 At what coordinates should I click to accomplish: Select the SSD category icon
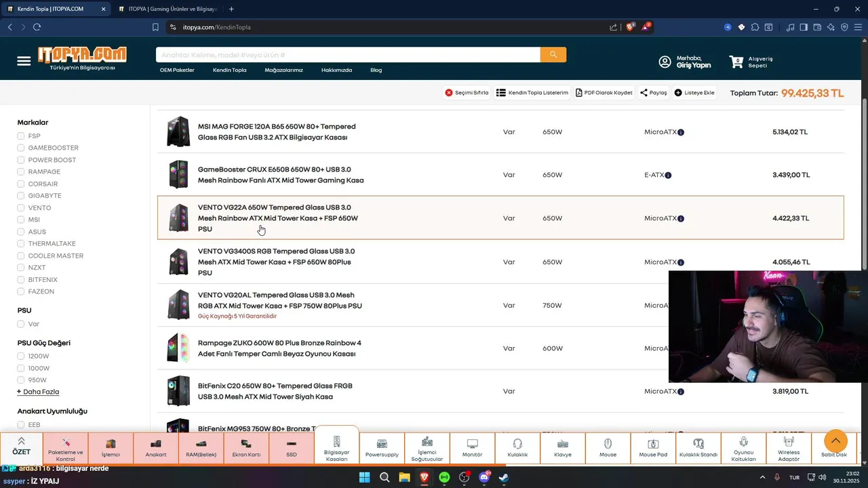coord(292,447)
